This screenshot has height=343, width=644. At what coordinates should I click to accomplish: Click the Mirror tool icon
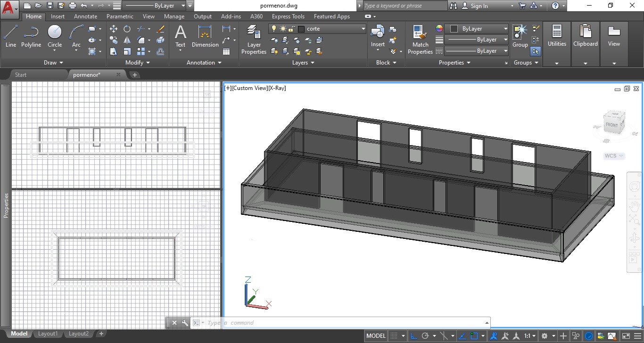(x=127, y=40)
